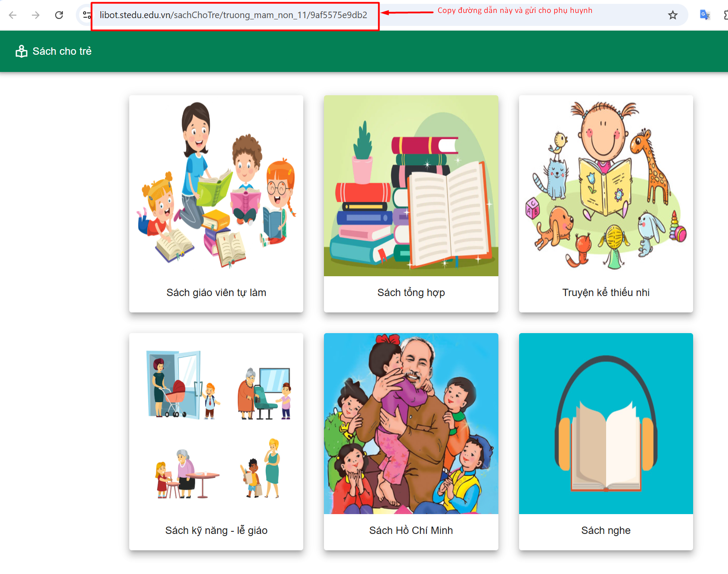The width and height of the screenshot is (728, 574).
Task: Click the browser back arrow
Action: (12, 15)
